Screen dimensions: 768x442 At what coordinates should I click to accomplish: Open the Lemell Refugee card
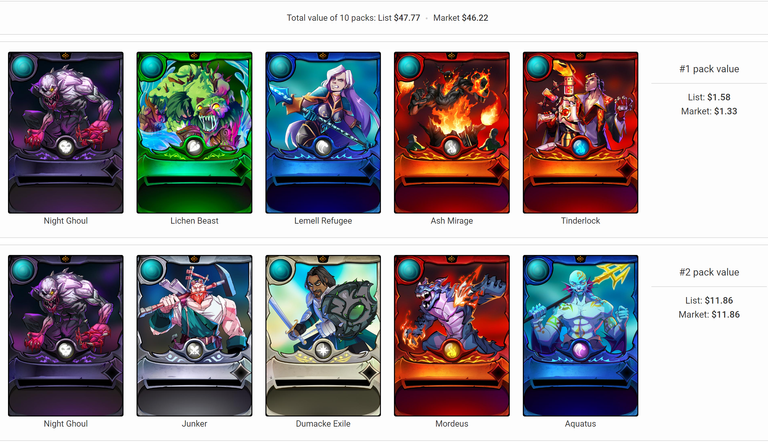point(323,133)
